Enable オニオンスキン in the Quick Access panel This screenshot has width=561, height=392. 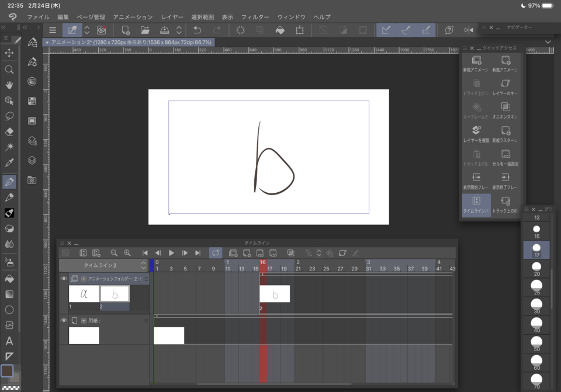point(506,109)
